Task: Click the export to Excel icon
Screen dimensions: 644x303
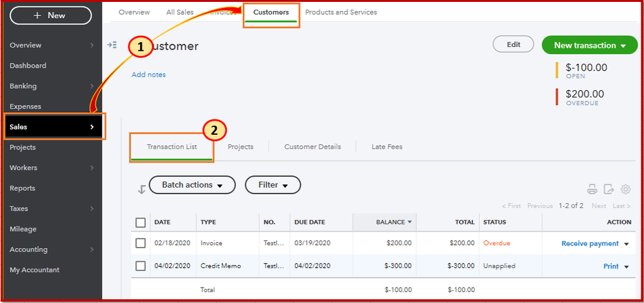Action: click(609, 190)
